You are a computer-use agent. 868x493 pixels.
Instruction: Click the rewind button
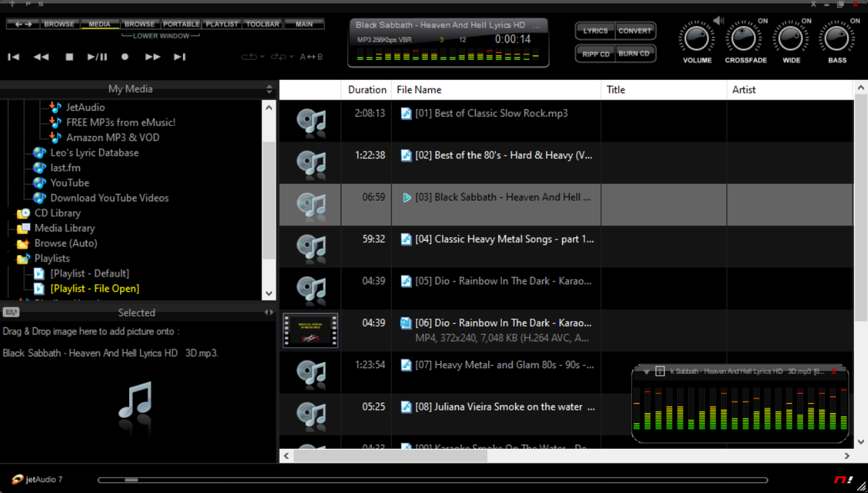(x=41, y=57)
